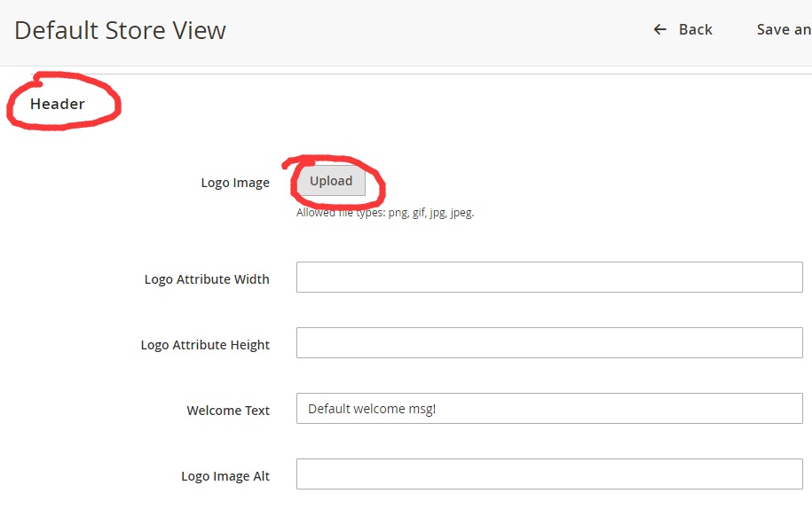This screenshot has height=517, width=812.
Task: Collapse the Header section heading
Action: [58, 104]
